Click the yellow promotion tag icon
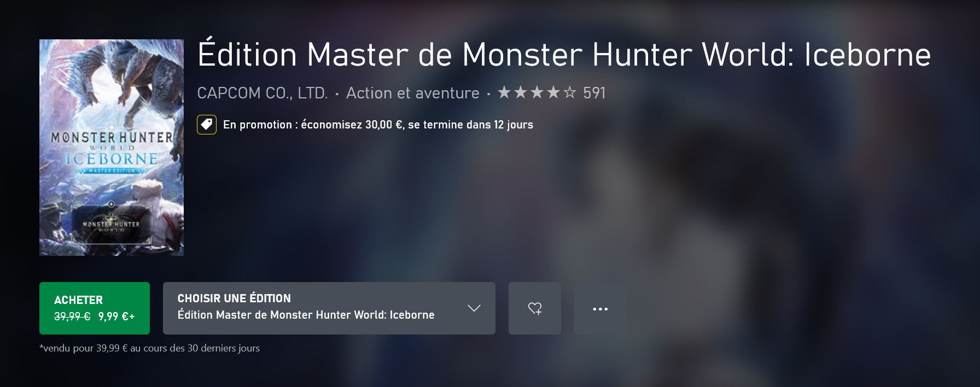This screenshot has width=980, height=387. pyautogui.click(x=207, y=125)
